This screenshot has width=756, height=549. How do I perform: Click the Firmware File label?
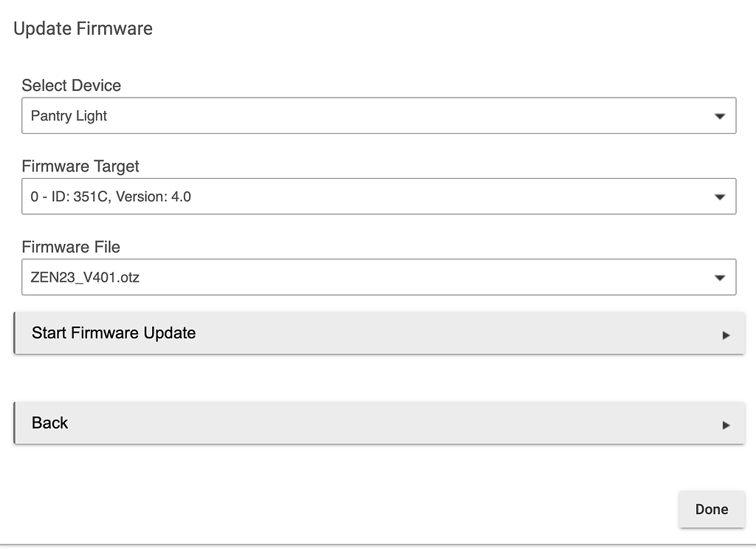pos(71,248)
